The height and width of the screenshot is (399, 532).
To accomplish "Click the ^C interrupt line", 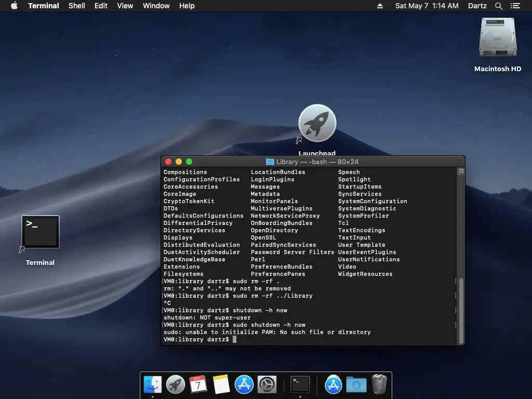I will click(x=167, y=303).
